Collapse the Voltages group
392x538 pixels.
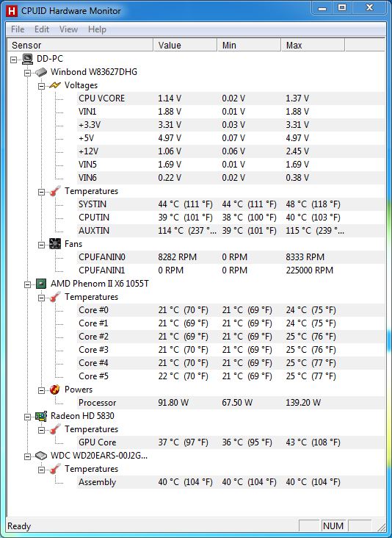pos(41,86)
